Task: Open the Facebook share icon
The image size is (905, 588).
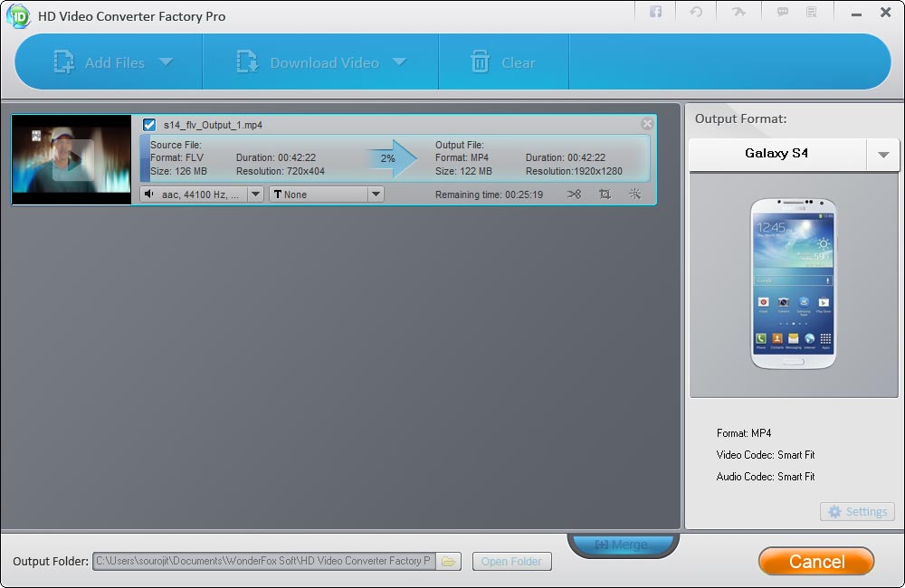Action: [x=655, y=12]
